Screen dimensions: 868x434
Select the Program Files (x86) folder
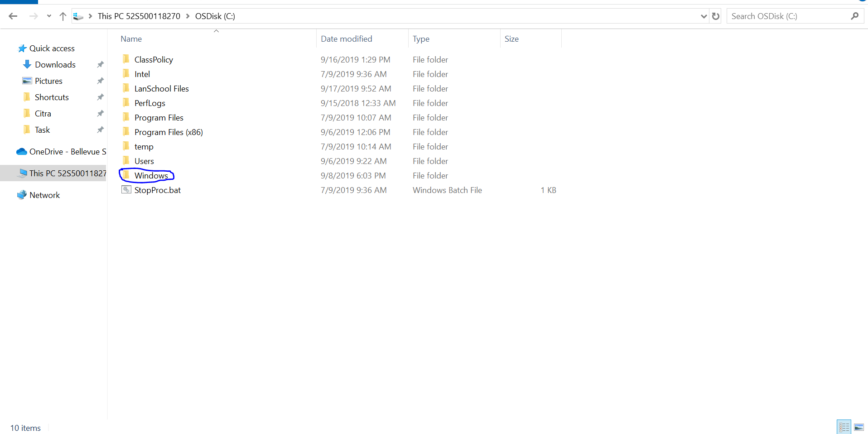[168, 132]
